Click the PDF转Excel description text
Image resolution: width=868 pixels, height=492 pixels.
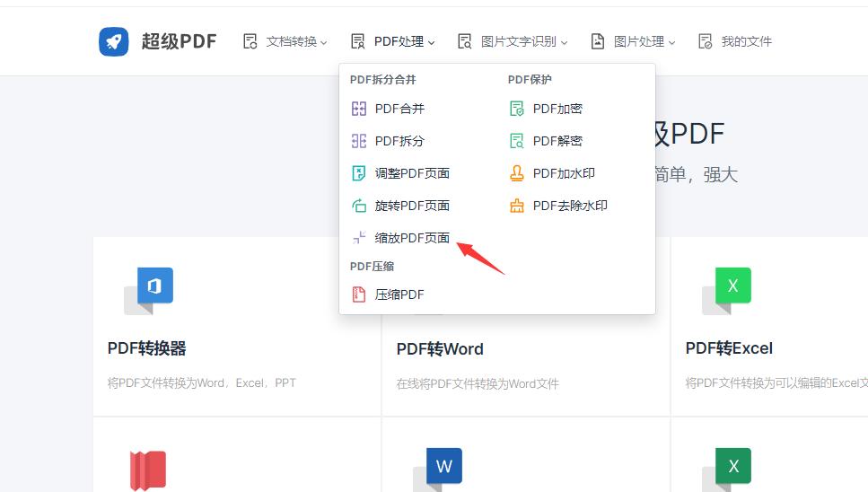coord(776,383)
